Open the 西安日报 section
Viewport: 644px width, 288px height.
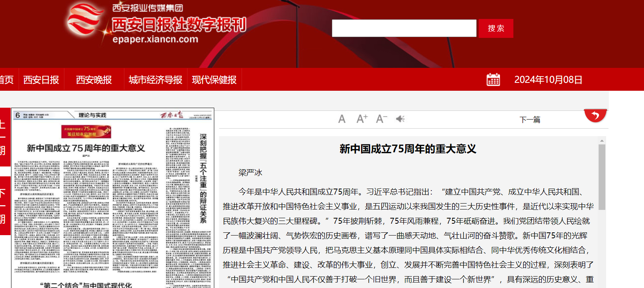41,80
